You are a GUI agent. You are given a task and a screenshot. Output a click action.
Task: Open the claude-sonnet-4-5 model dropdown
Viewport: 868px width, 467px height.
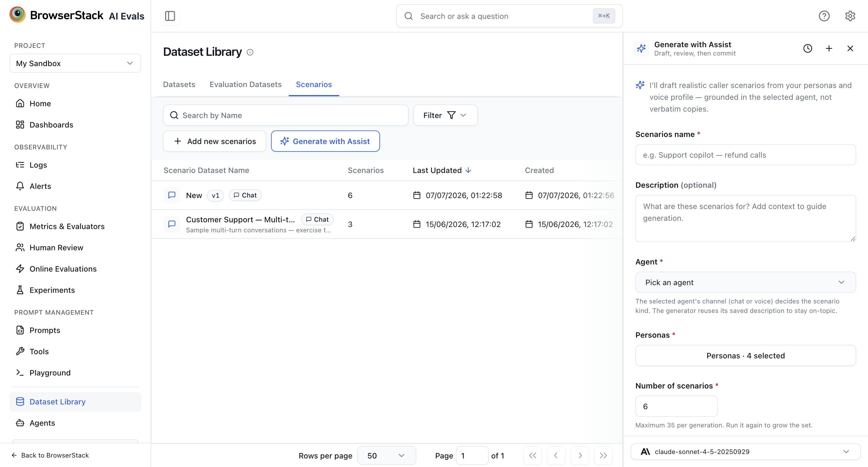pyautogui.click(x=745, y=451)
